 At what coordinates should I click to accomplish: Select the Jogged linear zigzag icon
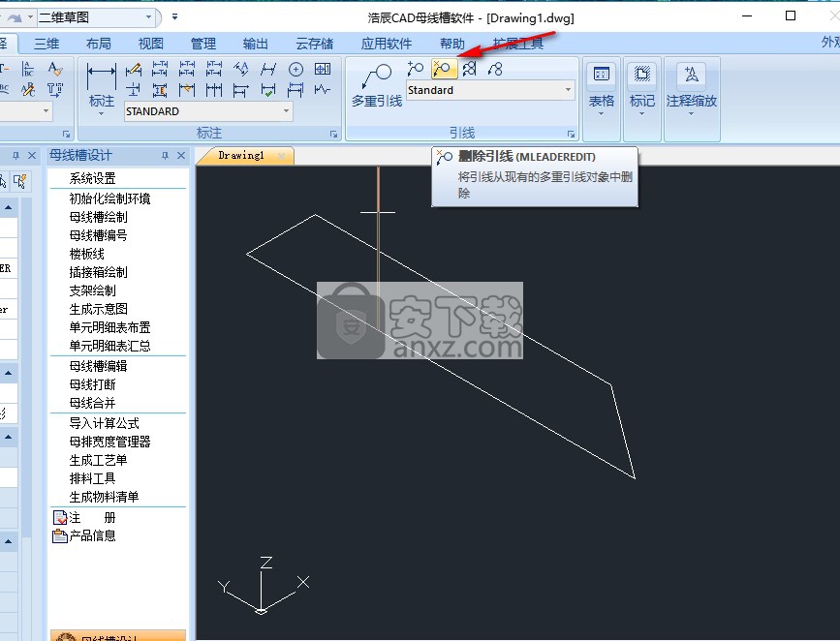[322, 89]
